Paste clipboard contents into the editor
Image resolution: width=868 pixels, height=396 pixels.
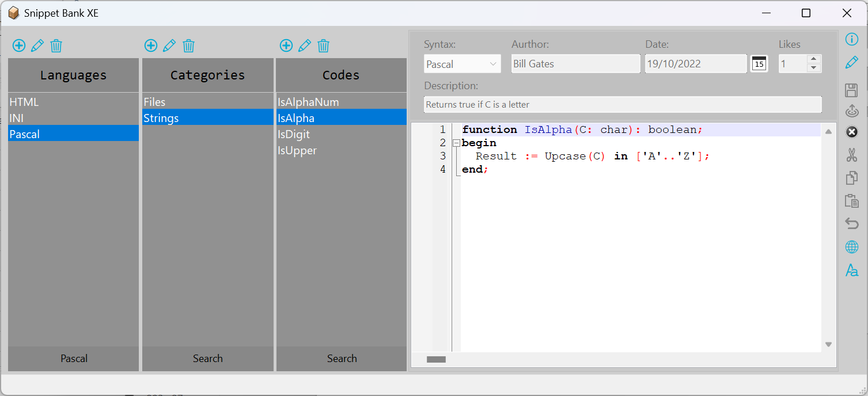(852, 201)
